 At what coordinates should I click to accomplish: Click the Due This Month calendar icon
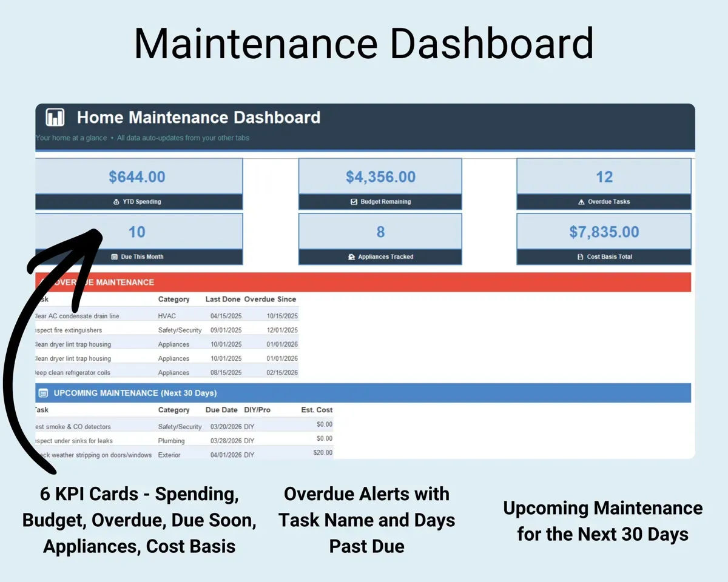(x=115, y=257)
